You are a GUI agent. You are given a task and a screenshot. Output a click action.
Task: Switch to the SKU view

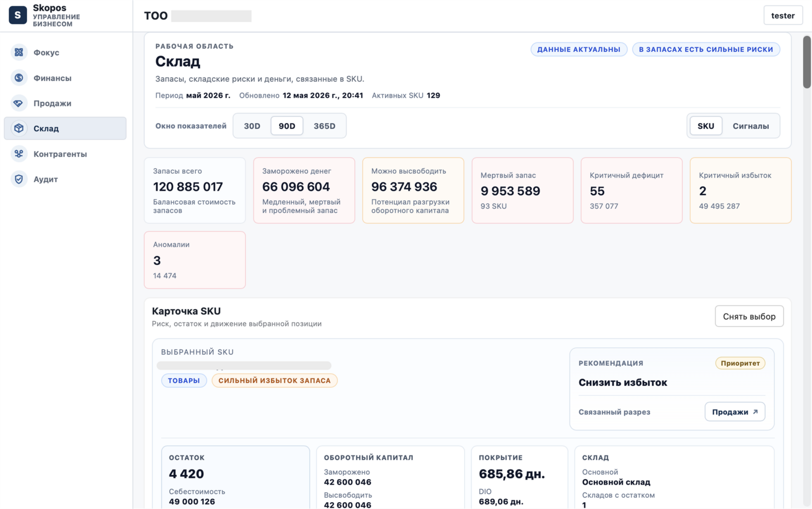pos(706,126)
